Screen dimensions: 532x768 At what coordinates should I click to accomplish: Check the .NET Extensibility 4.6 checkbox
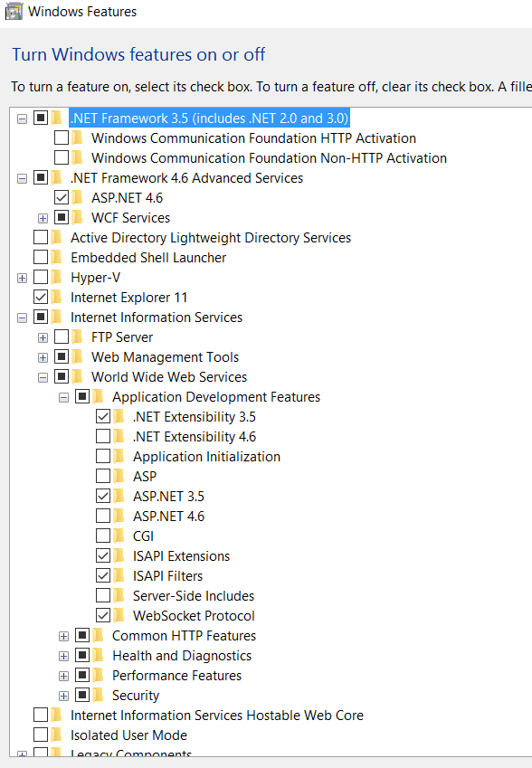103,436
